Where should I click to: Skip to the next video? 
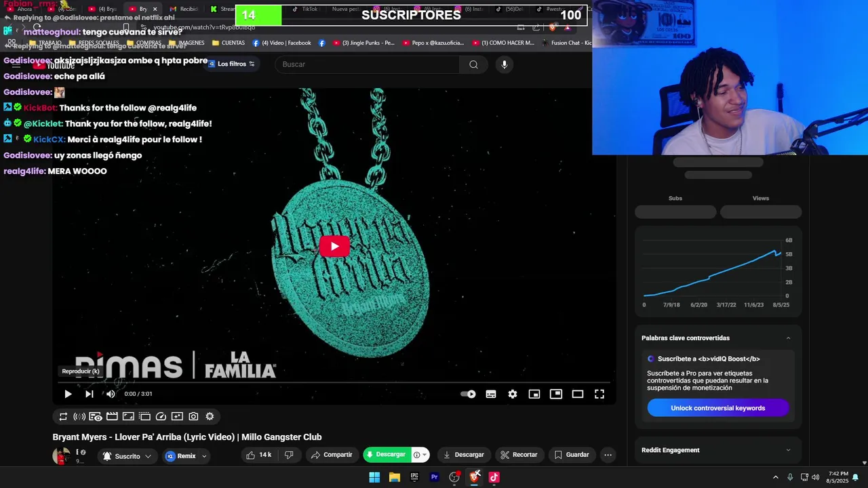[89, 394]
